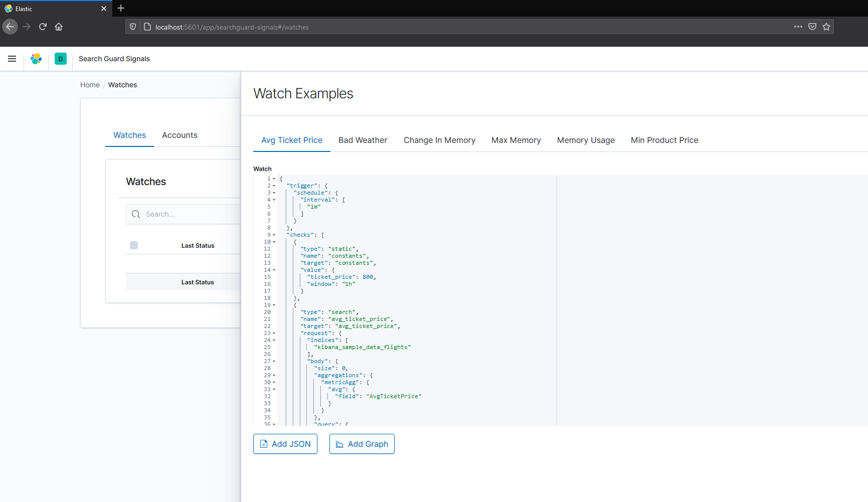Open the Accounts tab
Viewport: 868px width, 502px height.
(x=180, y=135)
